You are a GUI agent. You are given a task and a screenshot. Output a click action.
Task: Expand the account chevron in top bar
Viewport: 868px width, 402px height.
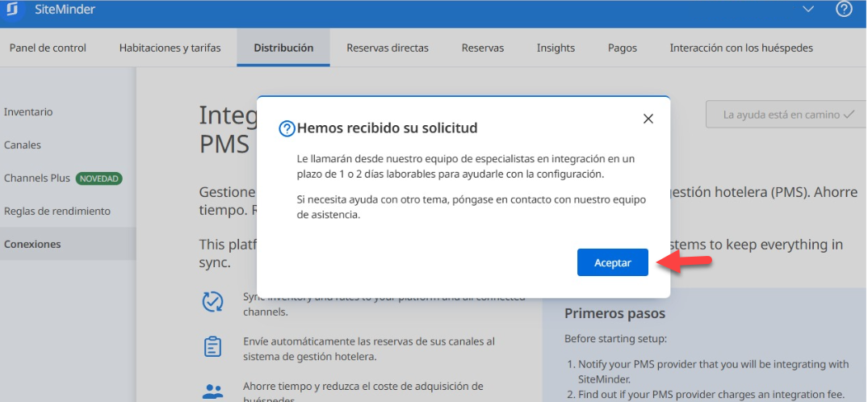tap(808, 9)
